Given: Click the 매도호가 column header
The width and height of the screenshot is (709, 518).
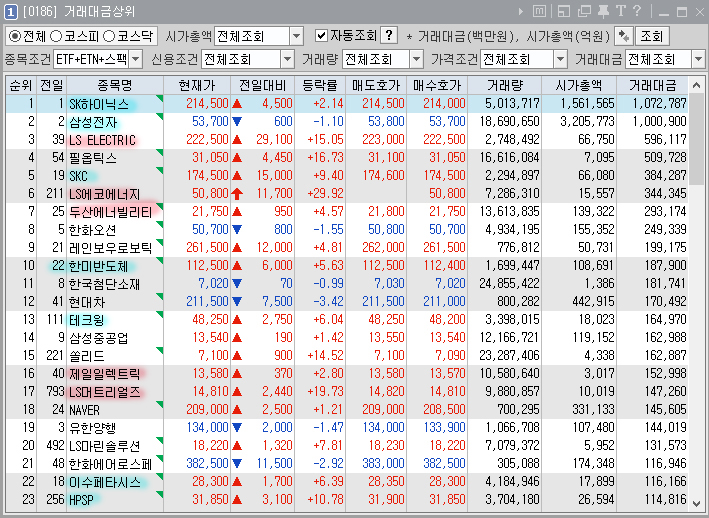Looking at the screenshot, I should click(x=376, y=85).
